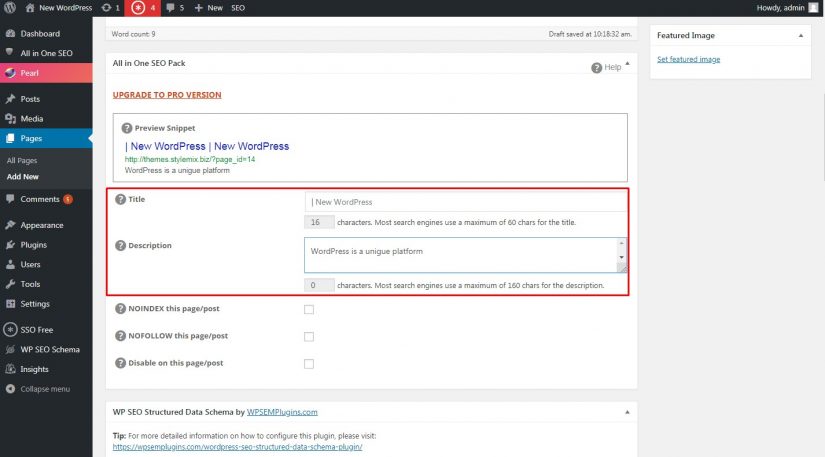This screenshot has width=825, height=457.
Task: Click the snippet URL themes.stylemix.biz text
Action: (190, 159)
